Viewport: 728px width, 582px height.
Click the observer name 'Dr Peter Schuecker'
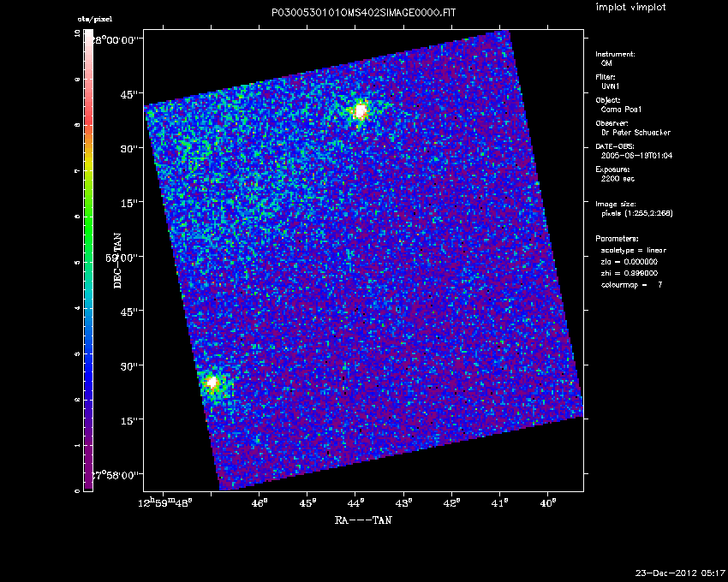click(636, 133)
